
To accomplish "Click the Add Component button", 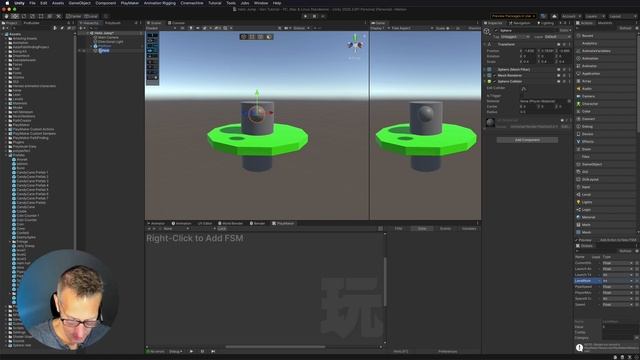I will coord(527,140).
